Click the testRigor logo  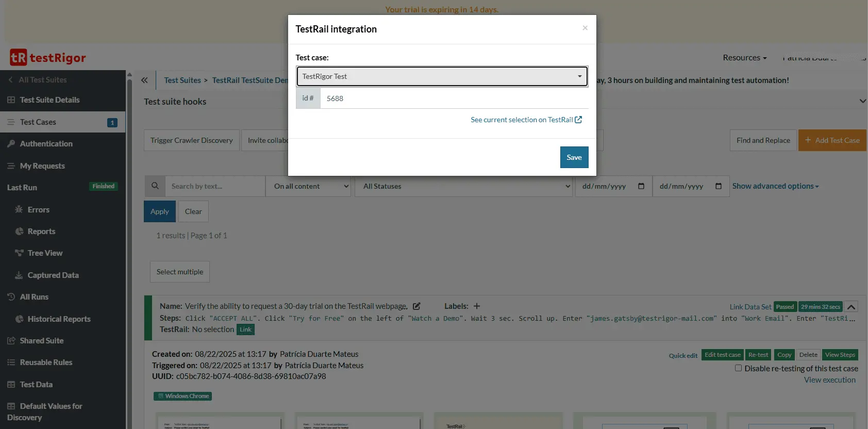tap(48, 57)
